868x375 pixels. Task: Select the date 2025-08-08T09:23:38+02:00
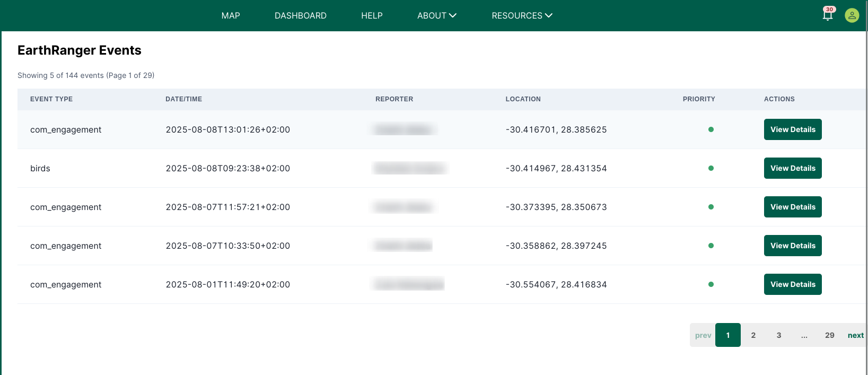click(228, 168)
